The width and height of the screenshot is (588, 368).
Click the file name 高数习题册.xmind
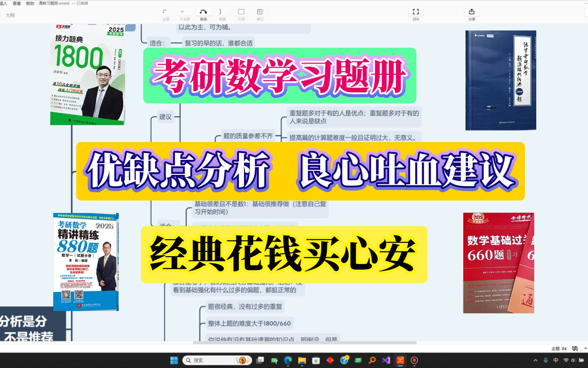coord(54,3)
